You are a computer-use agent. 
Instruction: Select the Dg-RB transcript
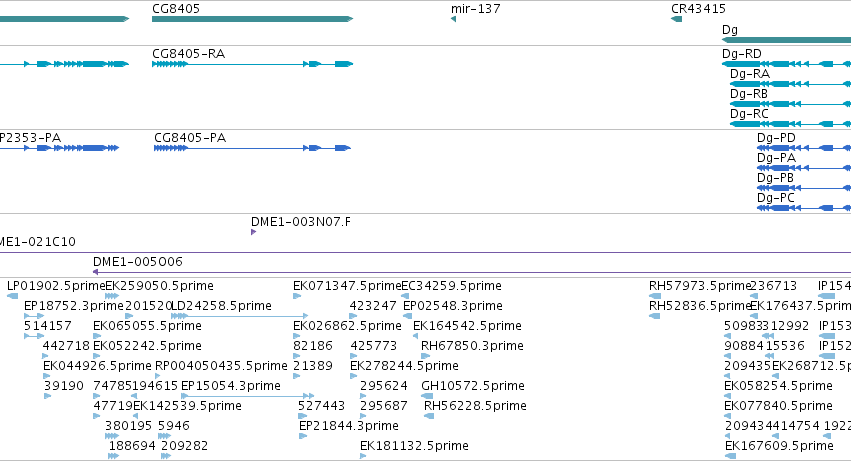click(x=790, y=104)
